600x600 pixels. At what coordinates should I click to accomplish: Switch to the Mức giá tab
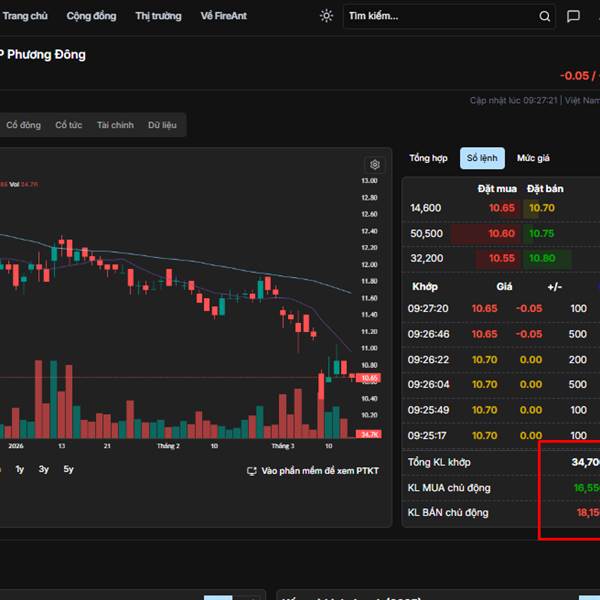pyautogui.click(x=533, y=158)
